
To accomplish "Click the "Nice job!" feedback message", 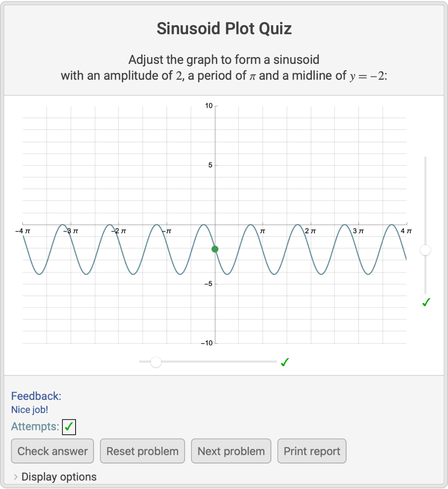I will pos(29,410).
